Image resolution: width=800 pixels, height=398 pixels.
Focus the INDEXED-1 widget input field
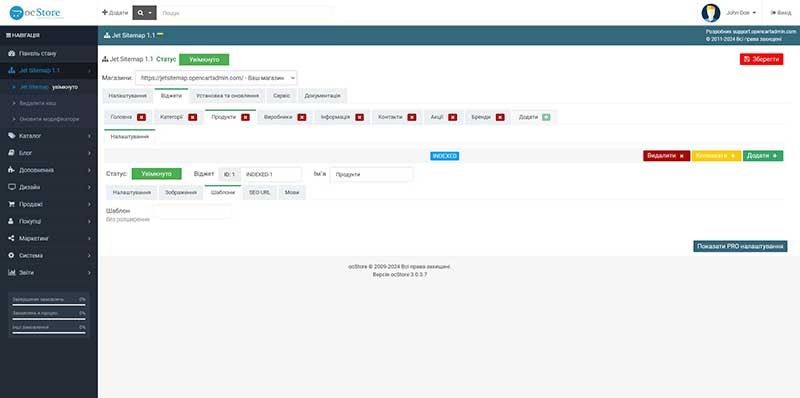click(x=271, y=175)
